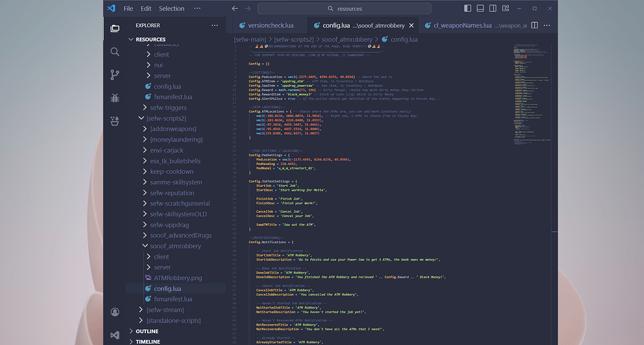The height and width of the screenshot is (345, 644).
Task: Toggle the Secondary Side Bar visibility
Action: click(492, 9)
